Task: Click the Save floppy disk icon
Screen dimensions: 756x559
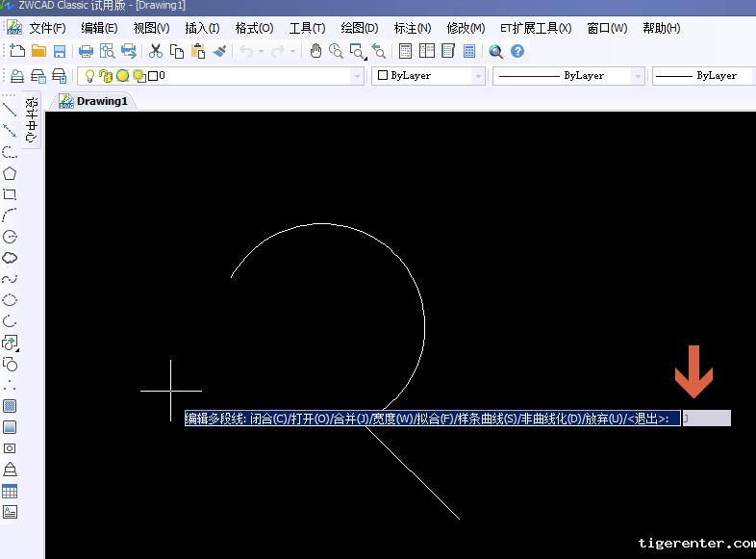Action: pos(60,51)
